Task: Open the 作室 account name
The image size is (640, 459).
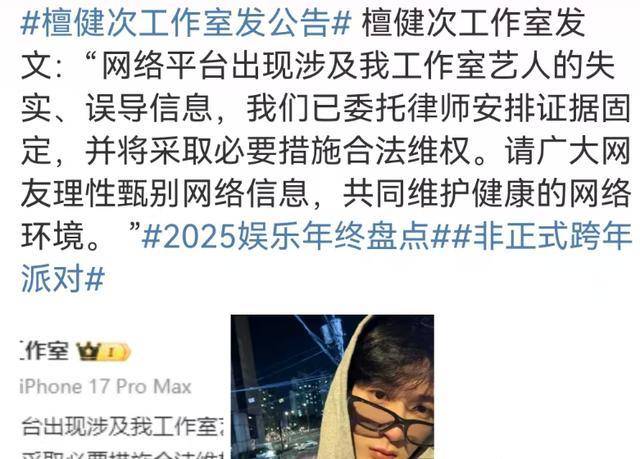Action: (x=44, y=351)
